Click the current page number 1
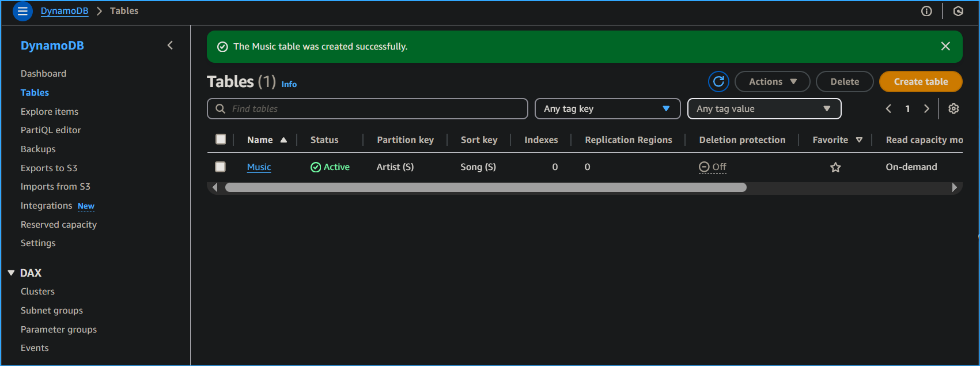The width and height of the screenshot is (980, 366). (907, 108)
